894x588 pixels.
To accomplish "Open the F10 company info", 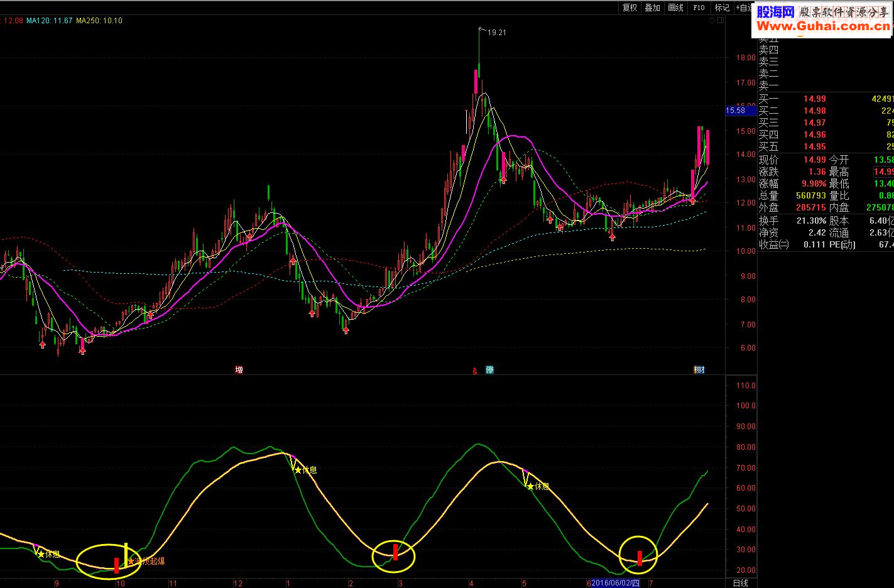I will pos(699,8).
